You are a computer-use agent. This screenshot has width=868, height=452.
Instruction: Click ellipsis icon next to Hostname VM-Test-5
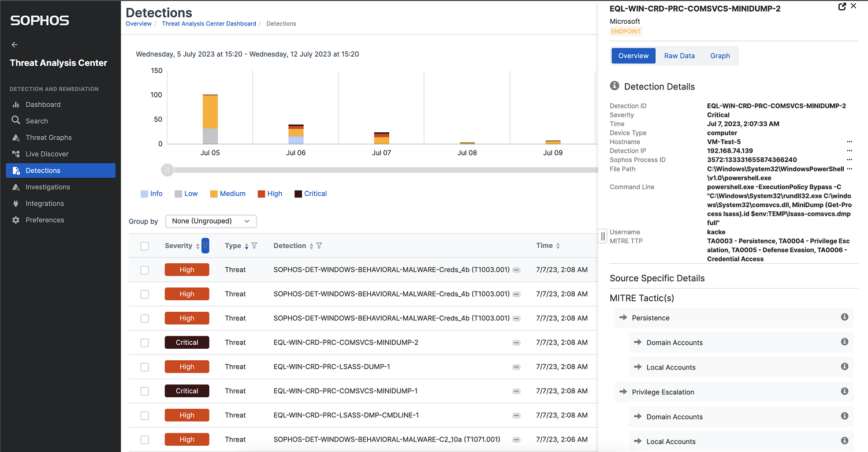click(850, 142)
